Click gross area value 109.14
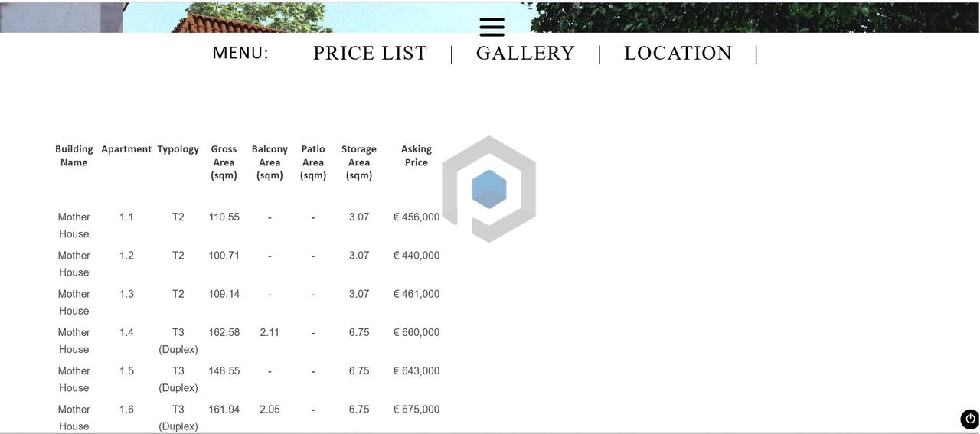Screen dimensions: 980x434 224,294
